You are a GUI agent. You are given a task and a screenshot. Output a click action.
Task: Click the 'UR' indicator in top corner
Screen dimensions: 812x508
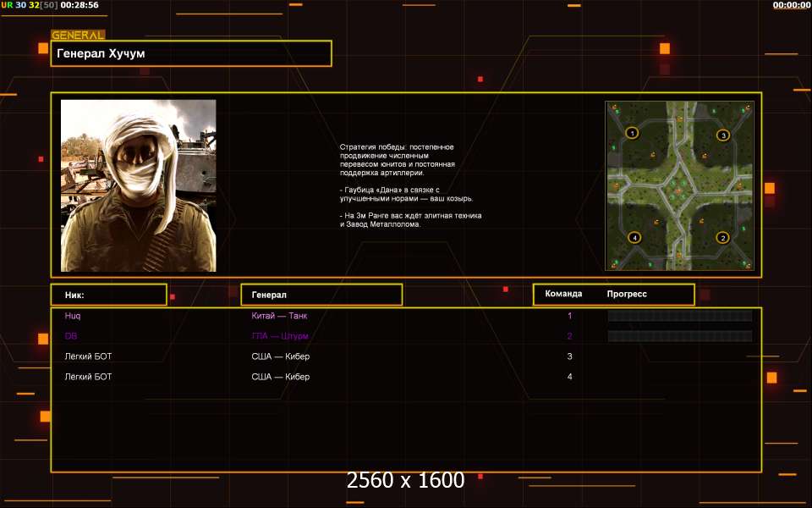tap(7, 5)
